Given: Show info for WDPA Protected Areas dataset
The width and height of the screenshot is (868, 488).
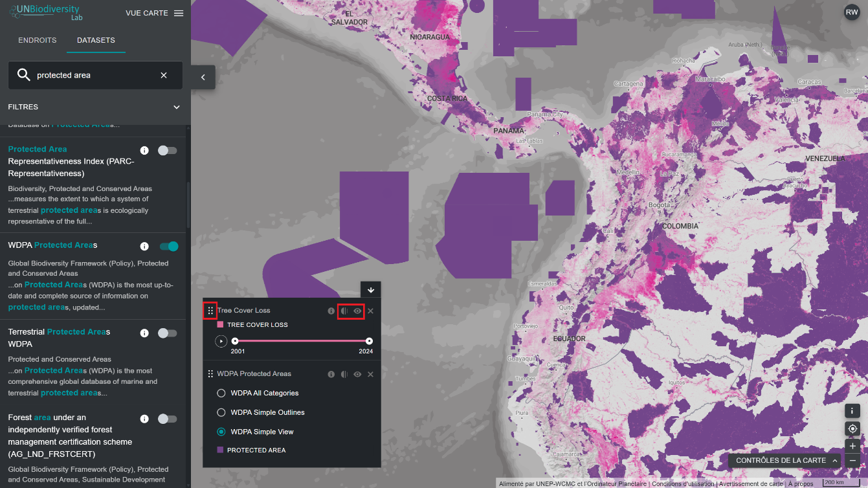Looking at the screenshot, I should 144,247.
